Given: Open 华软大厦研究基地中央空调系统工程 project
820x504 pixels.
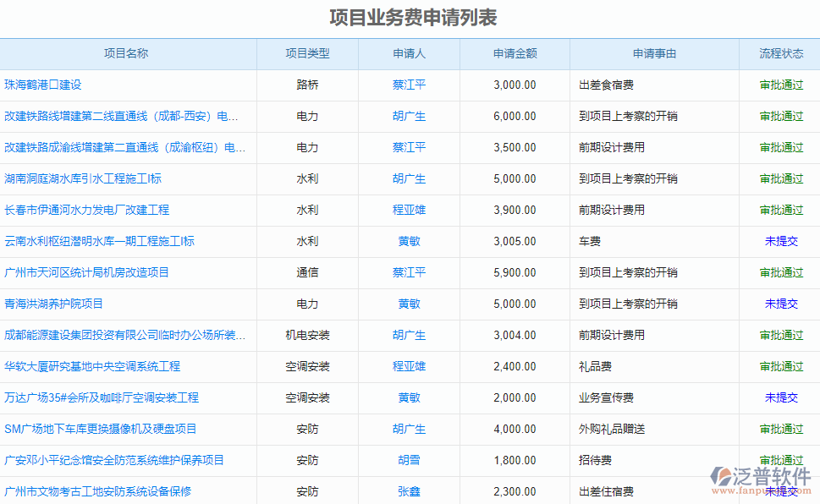Looking at the screenshot, I should pyautogui.click(x=92, y=366).
